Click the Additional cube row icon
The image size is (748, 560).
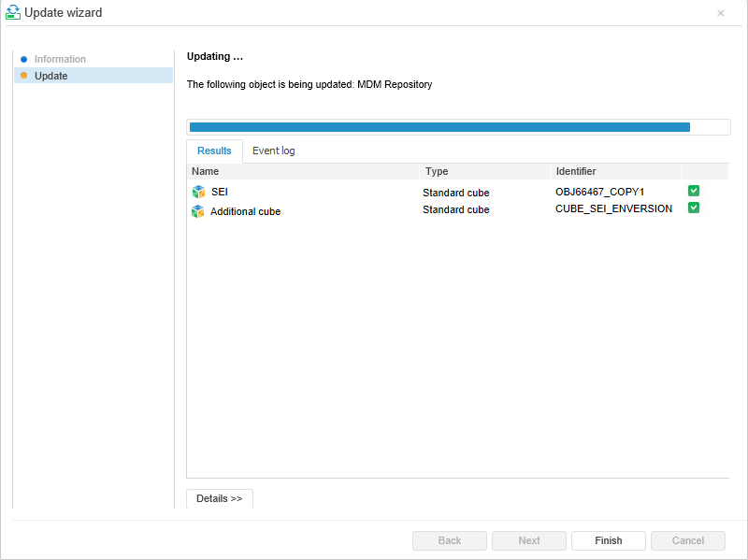(197, 211)
